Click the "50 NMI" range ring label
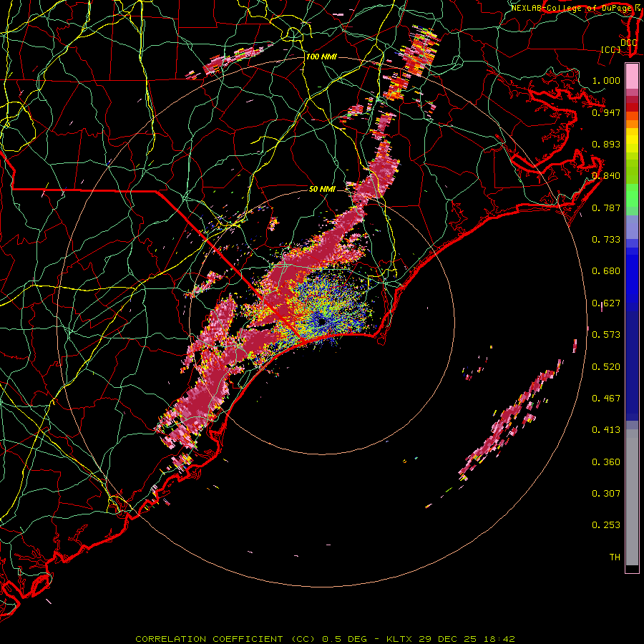Screen dimensions: 644x644 [322, 189]
